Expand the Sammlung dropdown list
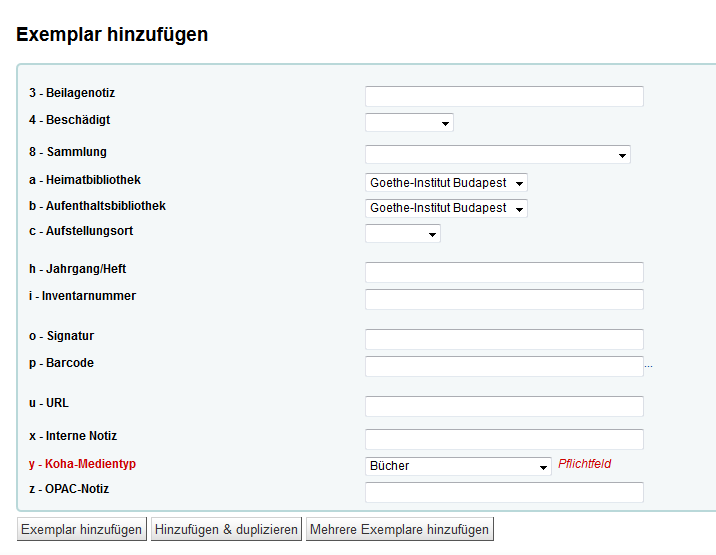 coord(497,154)
